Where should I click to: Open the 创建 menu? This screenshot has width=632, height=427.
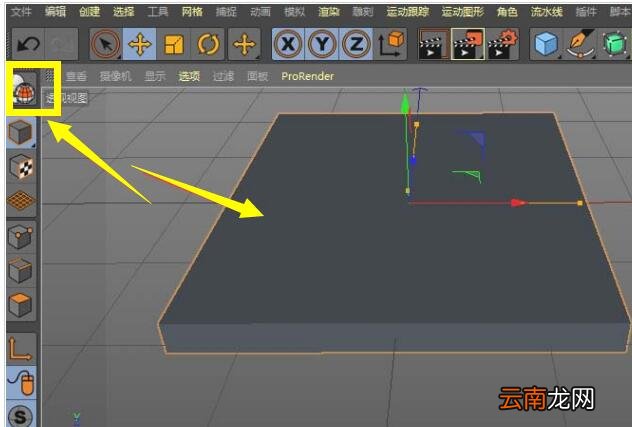89,12
